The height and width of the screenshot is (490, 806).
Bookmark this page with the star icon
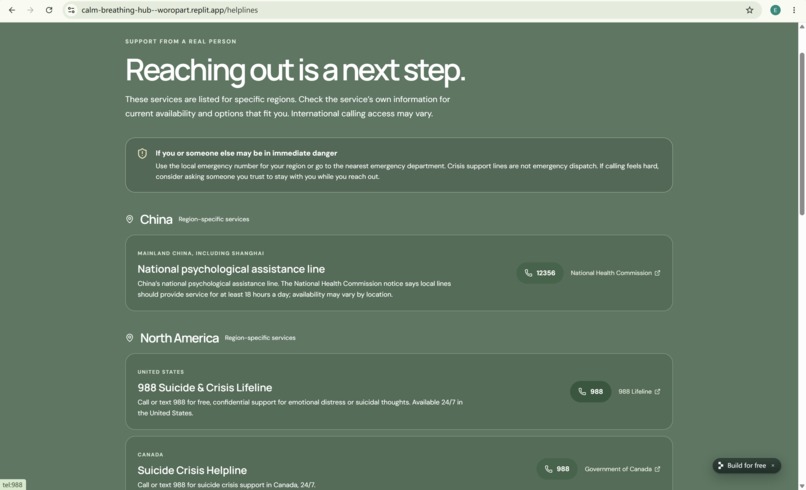point(749,10)
